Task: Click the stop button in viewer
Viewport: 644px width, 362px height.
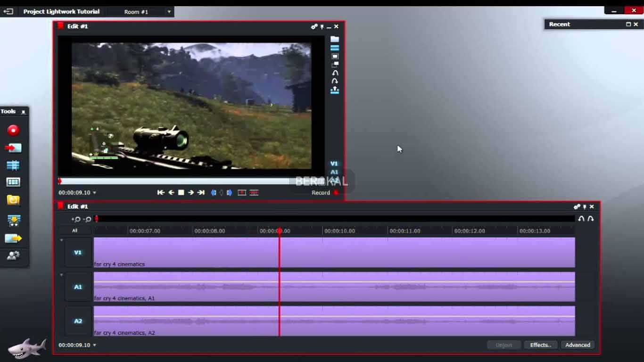Action: pos(181,192)
